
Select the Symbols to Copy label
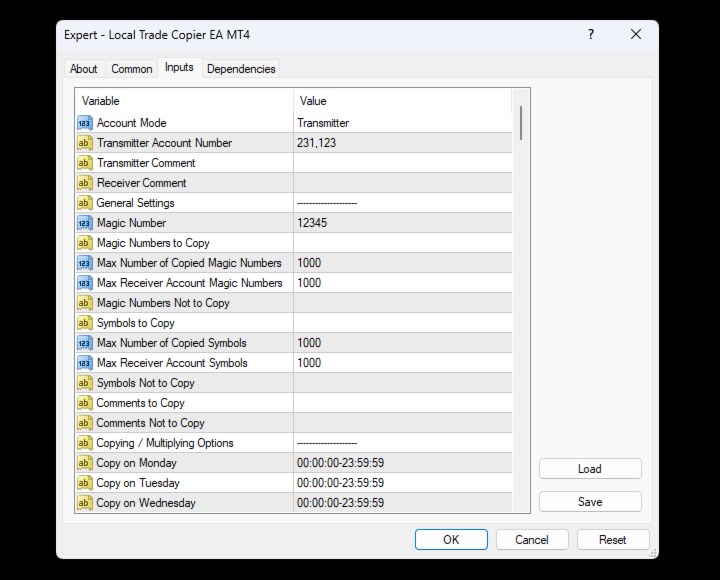pyautogui.click(x=135, y=323)
